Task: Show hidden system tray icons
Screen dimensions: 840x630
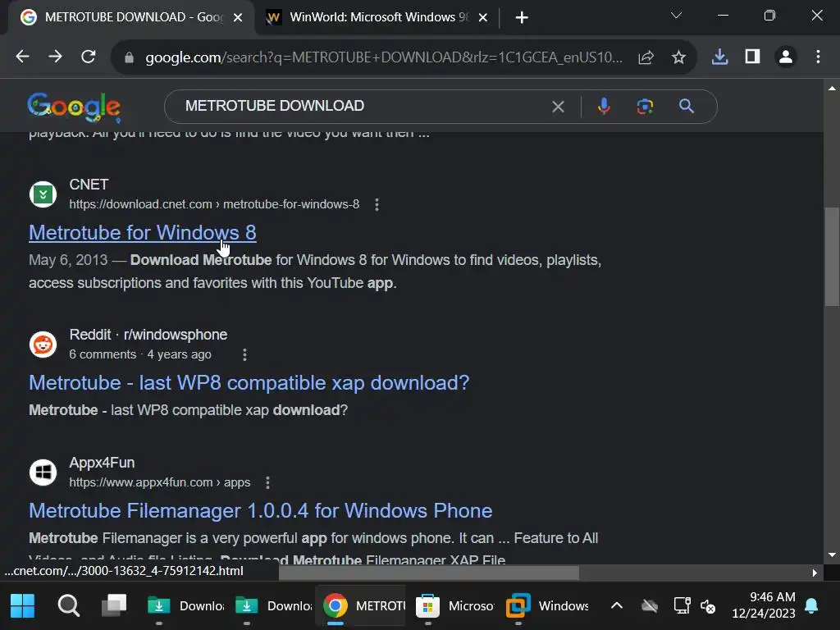Action: point(617,606)
